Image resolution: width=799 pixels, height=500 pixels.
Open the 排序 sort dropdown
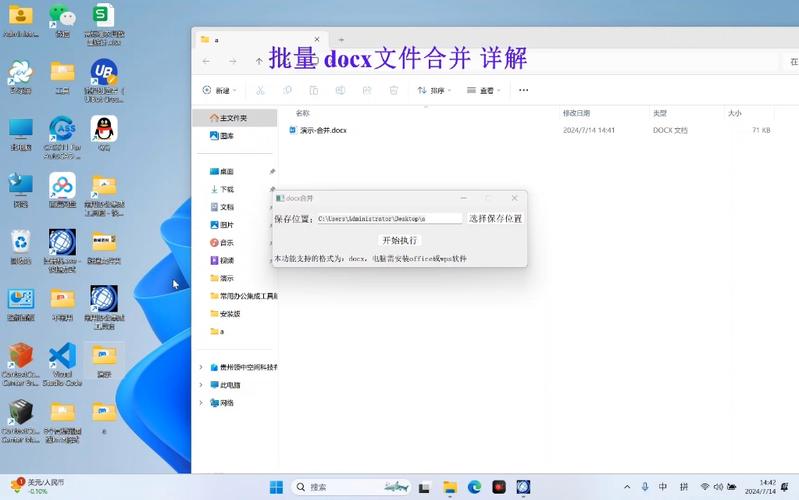(x=434, y=90)
